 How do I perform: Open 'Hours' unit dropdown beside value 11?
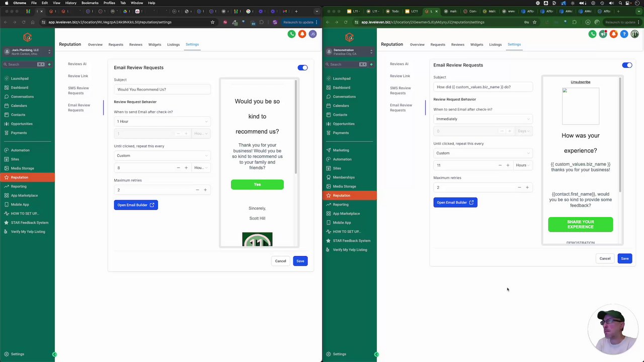[523, 165]
